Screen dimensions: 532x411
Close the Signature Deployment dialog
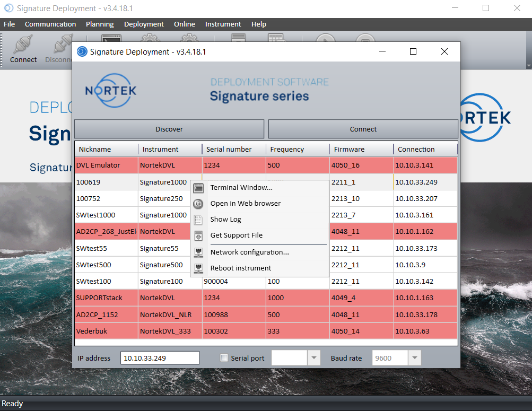(x=444, y=51)
